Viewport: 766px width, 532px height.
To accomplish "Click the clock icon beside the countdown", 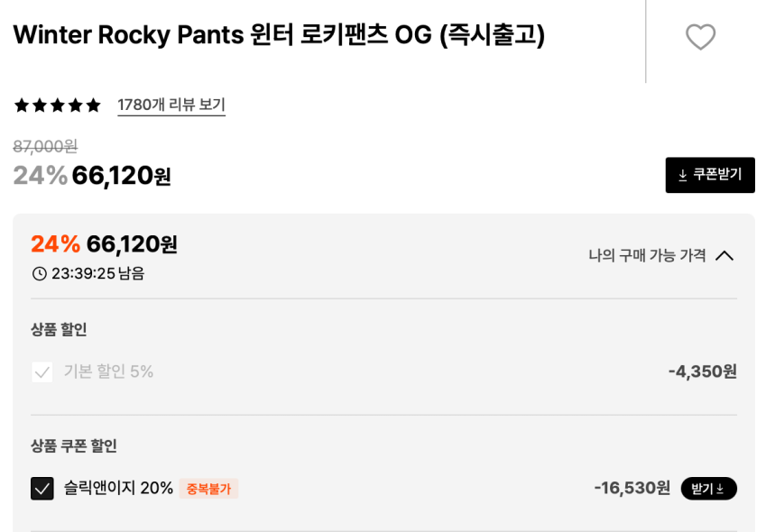I will tap(39, 273).
